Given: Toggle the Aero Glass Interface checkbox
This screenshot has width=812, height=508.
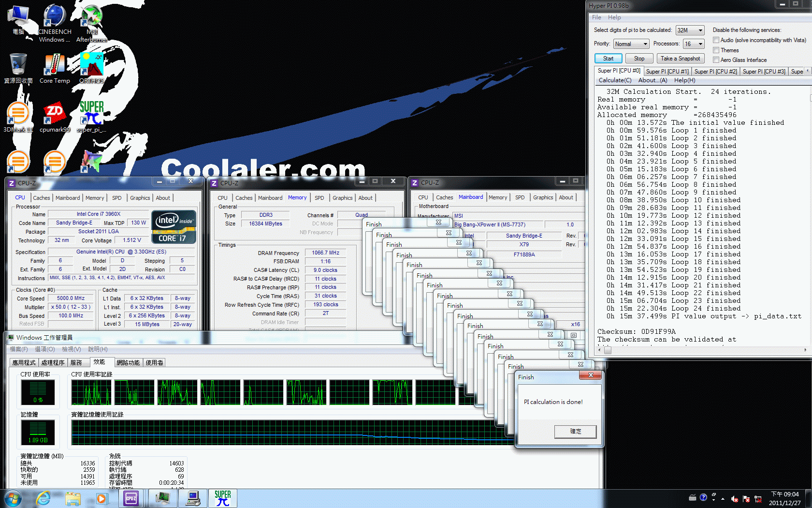Looking at the screenshot, I should (x=716, y=60).
